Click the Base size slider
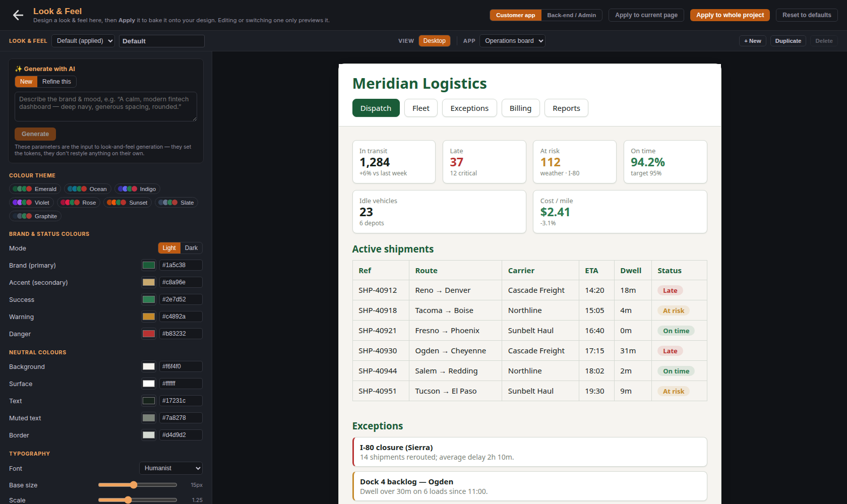847x504 pixels. point(138,485)
